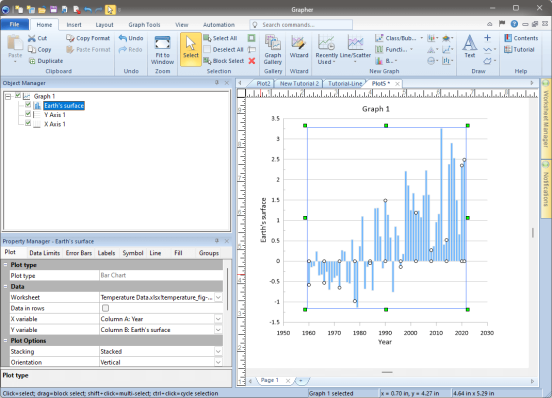Click the Copy icon in Clipboard group

click(x=32, y=49)
